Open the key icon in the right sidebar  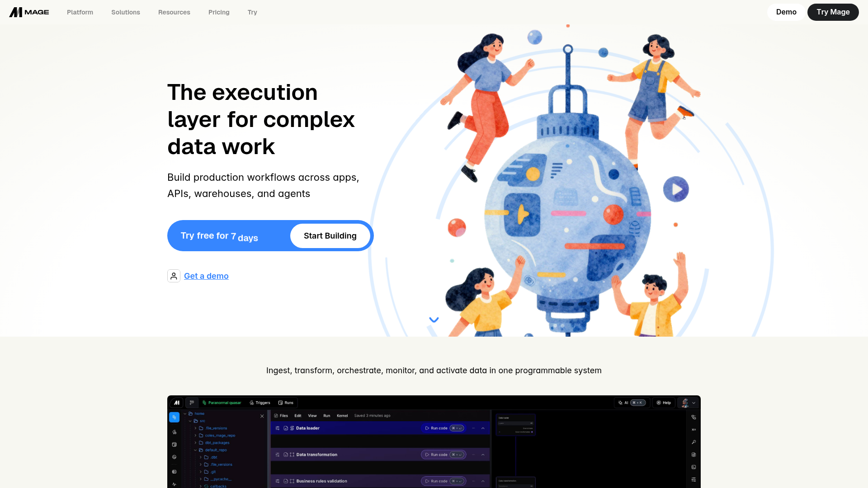coord(693,442)
